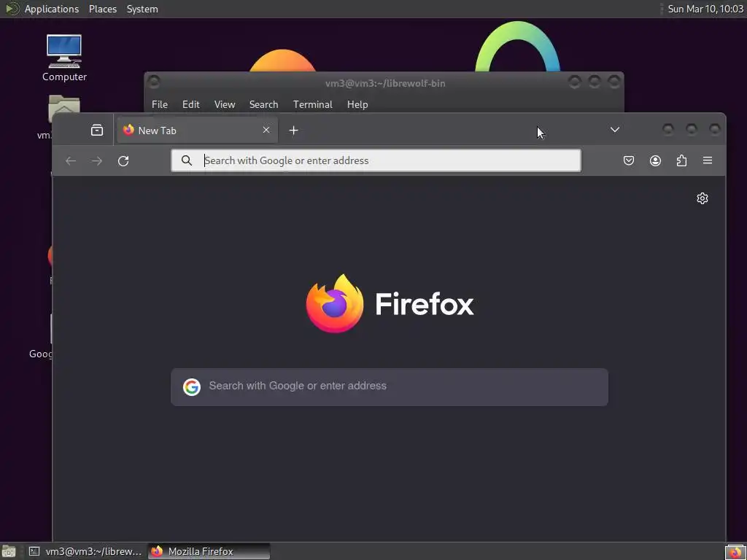The image size is (747, 560).
Task: Click Mozilla Firefox taskbar button
Action: [209, 551]
